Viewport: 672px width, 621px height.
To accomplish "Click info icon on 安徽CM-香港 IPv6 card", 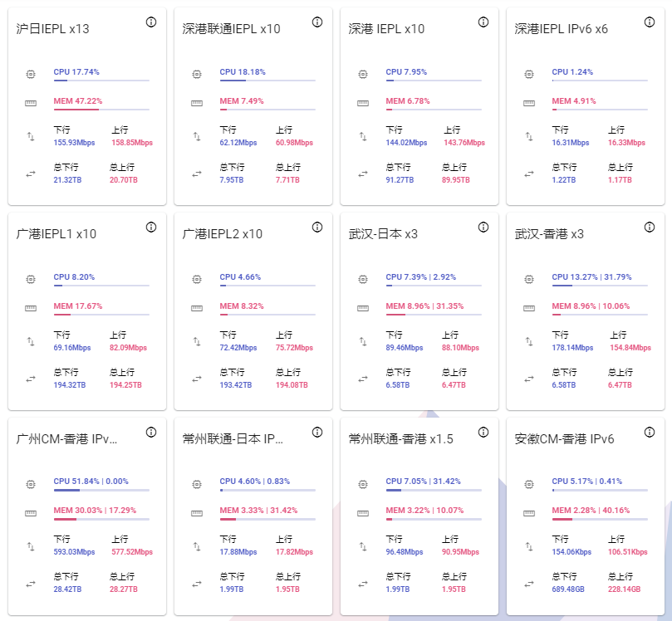I will (649, 433).
